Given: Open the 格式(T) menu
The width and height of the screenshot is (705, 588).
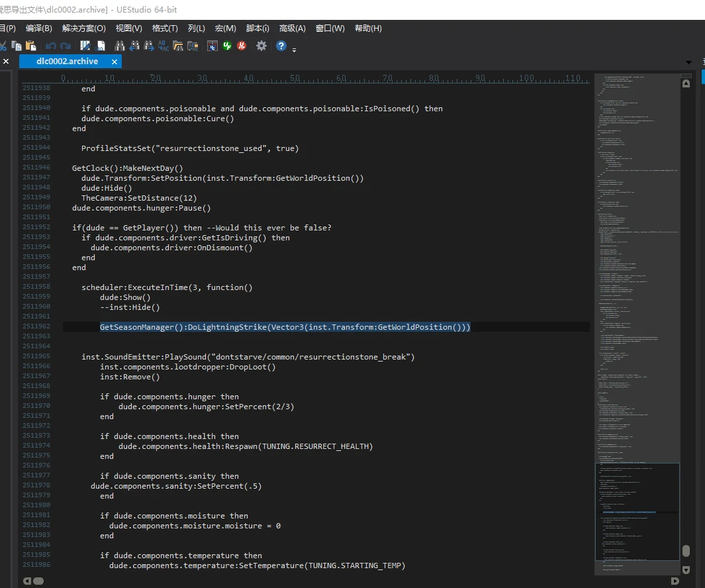Looking at the screenshot, I should [x=165, y=28].
